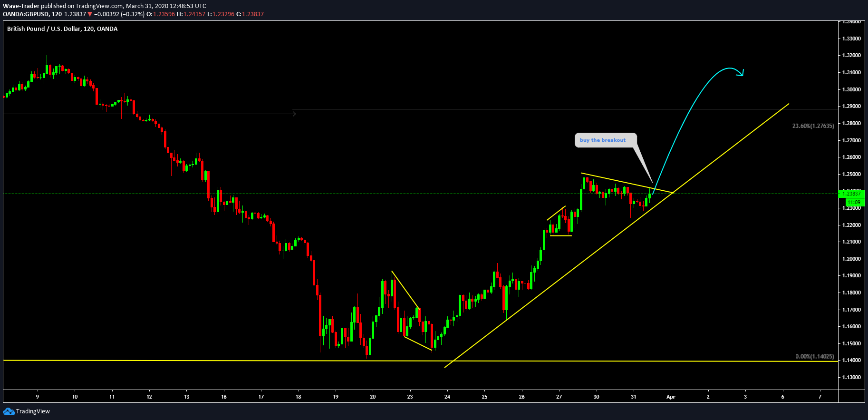
Task: Click date 25 on the time axis
Action: (484, 397)
